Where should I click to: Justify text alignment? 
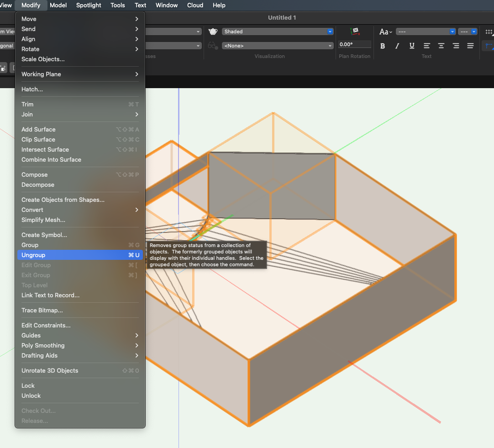(x=470, y=46)
